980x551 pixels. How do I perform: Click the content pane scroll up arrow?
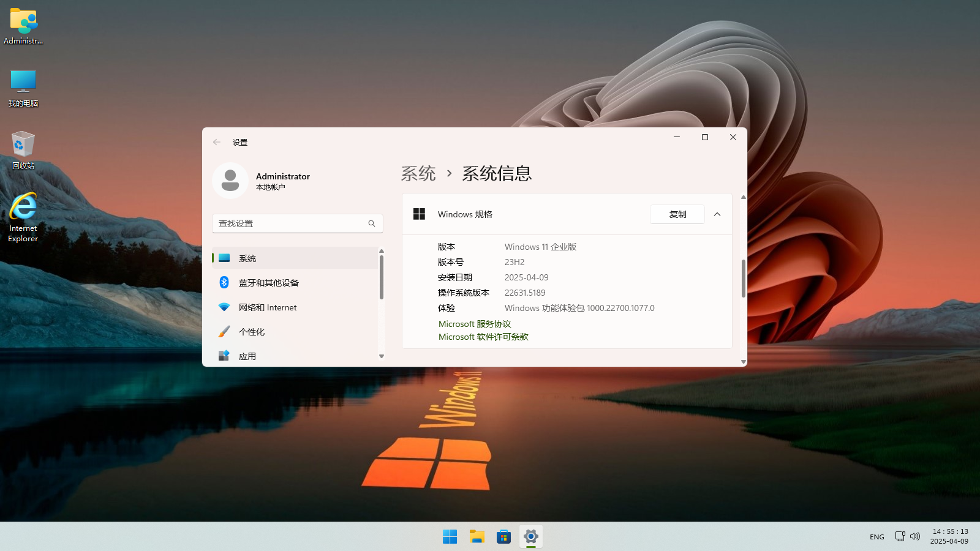744,197
